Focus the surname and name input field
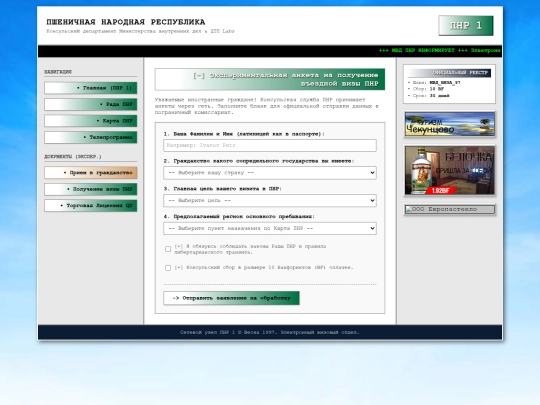 270,145
